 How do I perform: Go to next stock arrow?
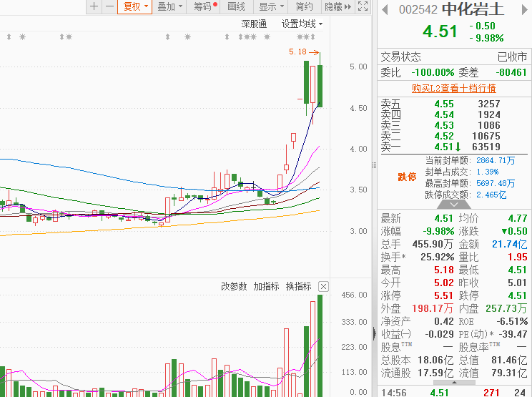525,9
